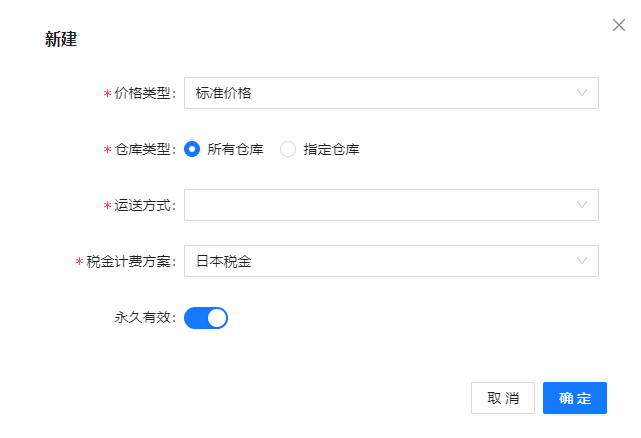
Task: Focus the empty 运送方式 select field
Action: point(391,204)
